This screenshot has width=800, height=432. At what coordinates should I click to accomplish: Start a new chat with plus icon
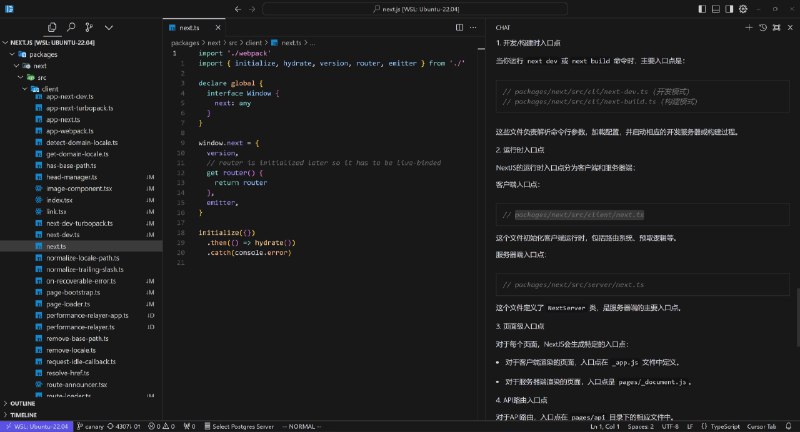point(749,28)
